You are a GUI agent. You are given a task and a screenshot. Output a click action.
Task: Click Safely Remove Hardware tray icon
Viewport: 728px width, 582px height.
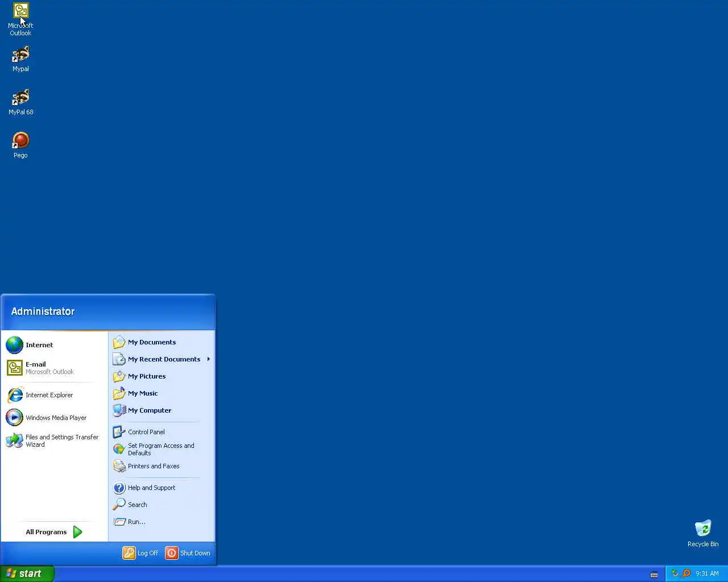click(675, 573)
